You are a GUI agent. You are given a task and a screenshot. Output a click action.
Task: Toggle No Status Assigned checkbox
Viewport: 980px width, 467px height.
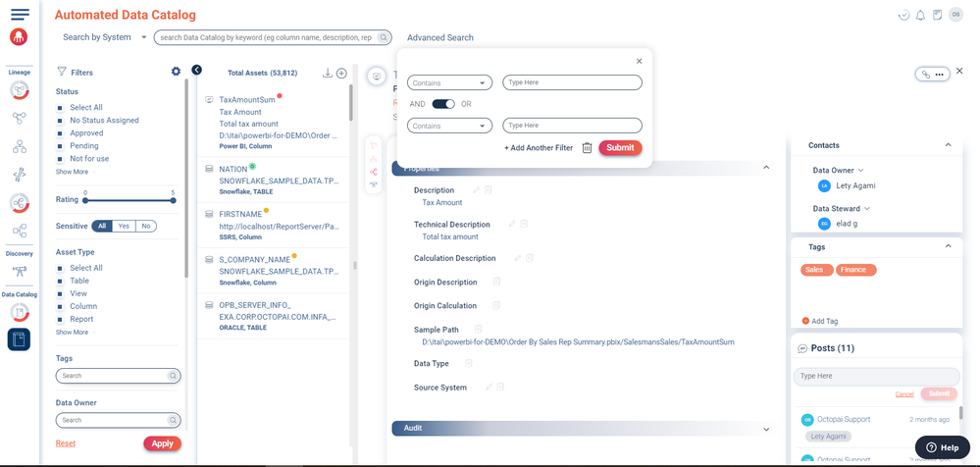[60, 120]
